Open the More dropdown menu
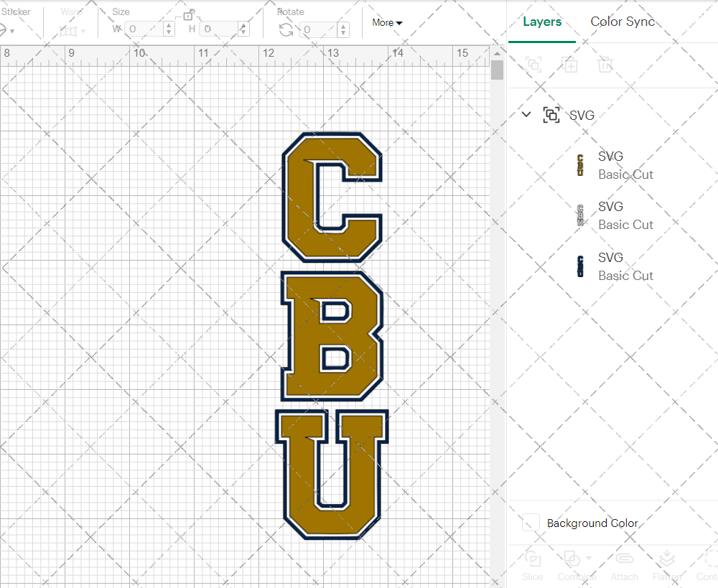The image size is (718, 588). (387, 22)
